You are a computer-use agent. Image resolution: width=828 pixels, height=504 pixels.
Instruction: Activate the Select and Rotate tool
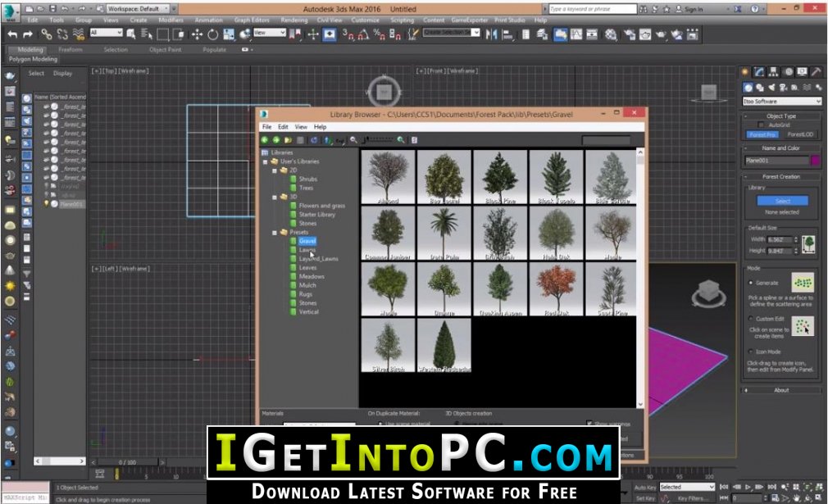[213, 34]
